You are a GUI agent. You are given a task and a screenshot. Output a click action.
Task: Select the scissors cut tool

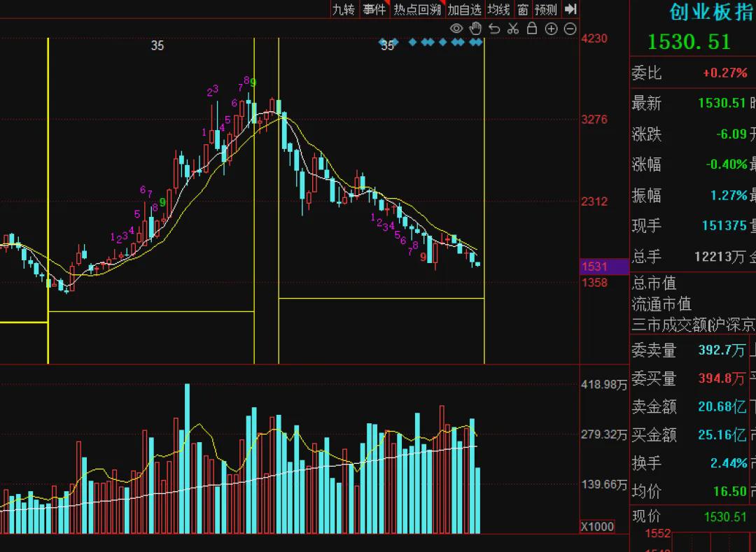click(513, 29)
